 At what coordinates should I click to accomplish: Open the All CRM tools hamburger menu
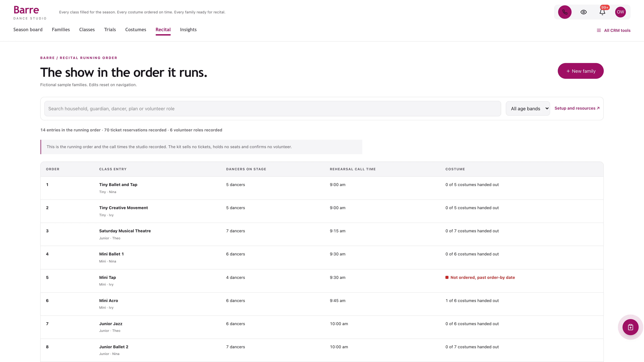[613, 31]
